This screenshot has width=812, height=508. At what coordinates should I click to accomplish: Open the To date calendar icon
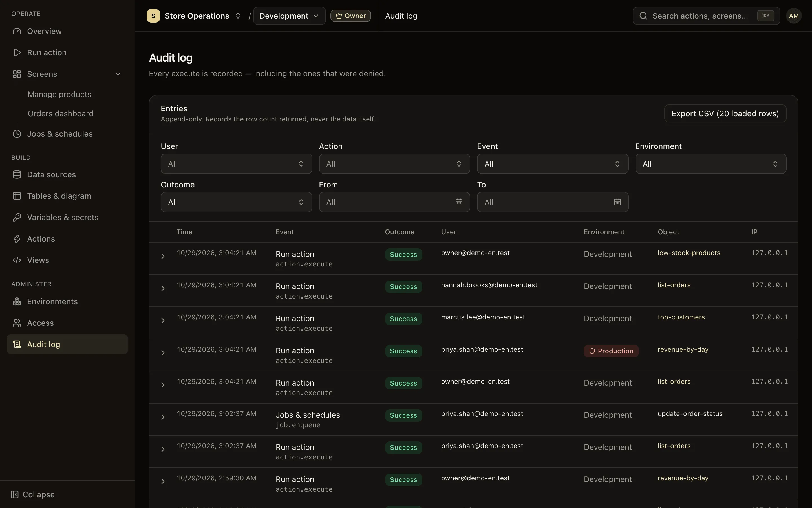click(x=617, y=202)
